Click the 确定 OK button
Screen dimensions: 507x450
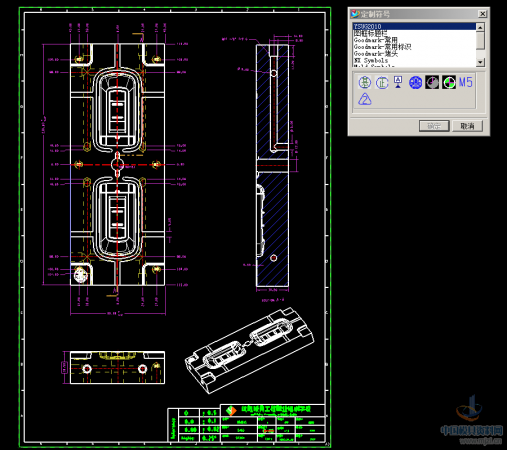pyautogui.click(x=434, y=126)
